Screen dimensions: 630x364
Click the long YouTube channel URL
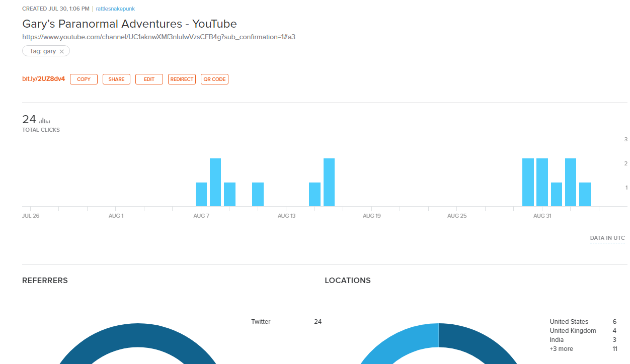click(159, 37)
